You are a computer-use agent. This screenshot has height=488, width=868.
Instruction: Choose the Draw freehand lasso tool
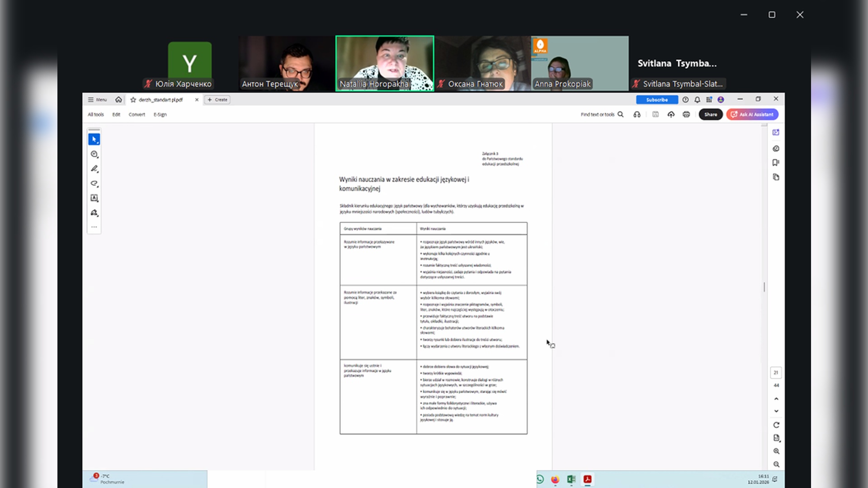(x=94, y=183)
